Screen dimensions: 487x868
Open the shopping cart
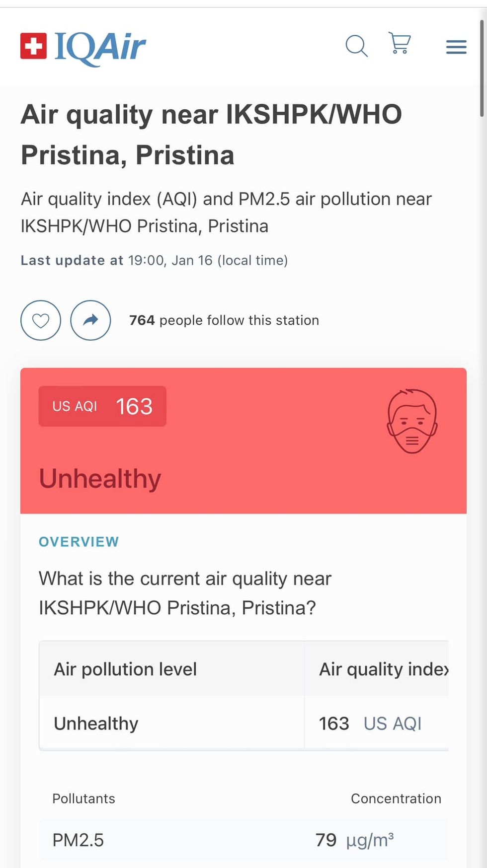(x=400, y=43)
